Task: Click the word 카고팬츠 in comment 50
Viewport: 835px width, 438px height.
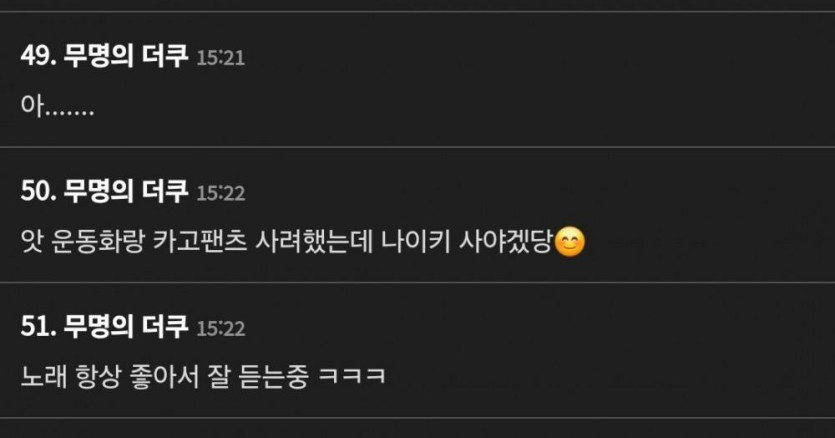Action: [x=200, y=242]
